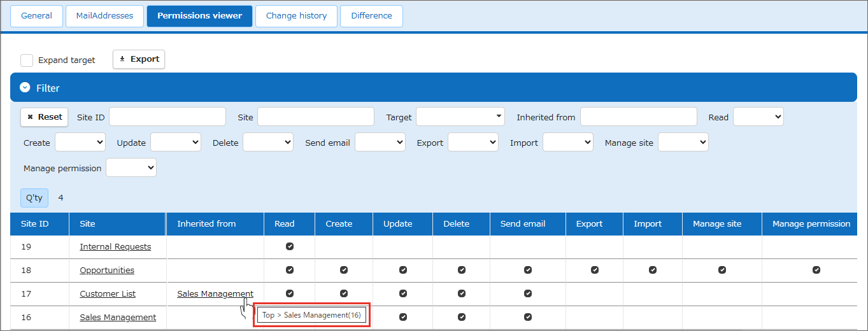This screenshot has width=868, height=331.
Task: Click Delete check icon for Sales Management row
Action: tap(462, 317)
